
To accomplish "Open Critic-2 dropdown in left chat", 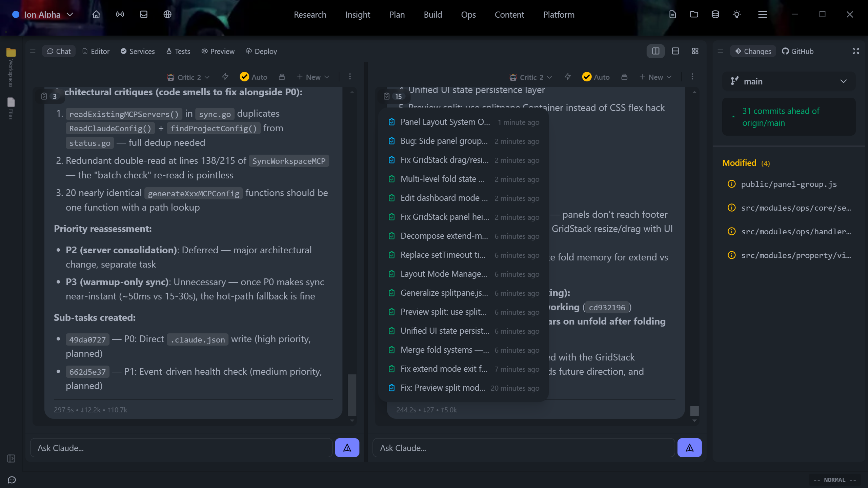I will click(x=188, y=77).
